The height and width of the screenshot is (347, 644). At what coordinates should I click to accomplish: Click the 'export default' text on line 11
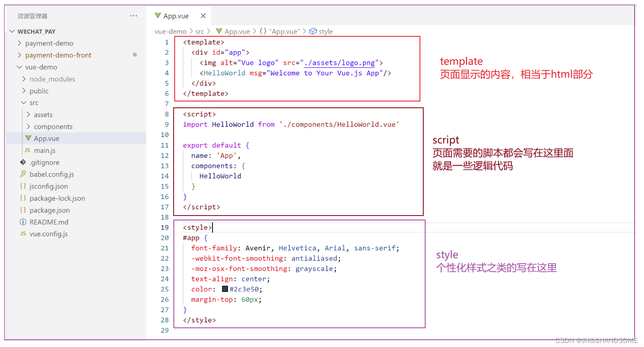tap(212, 145)
